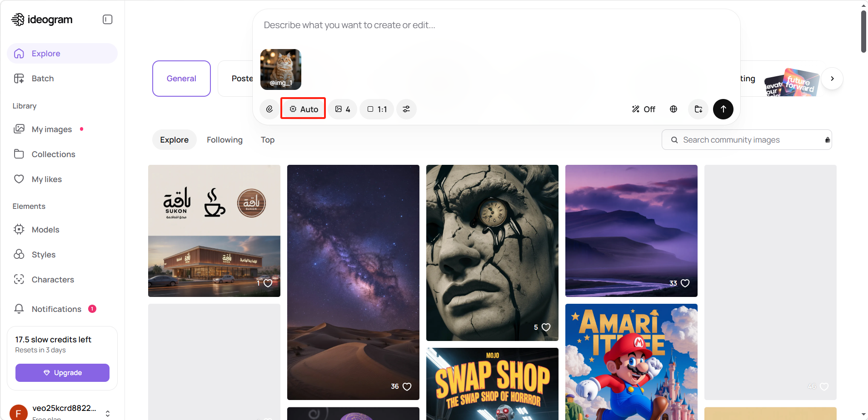The height and width of the screenshot is (420, 868).
Task: Open the attach reference image icon
Action: 269,109
